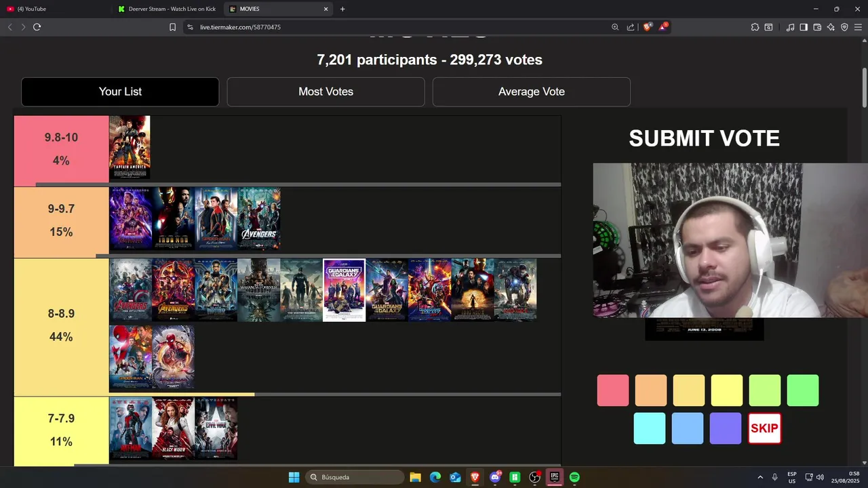The height and width of the screenshot is (488, 868).
Task: Select the Ant-Man poster in 7-7.9 tier
Action: [130, 428]
